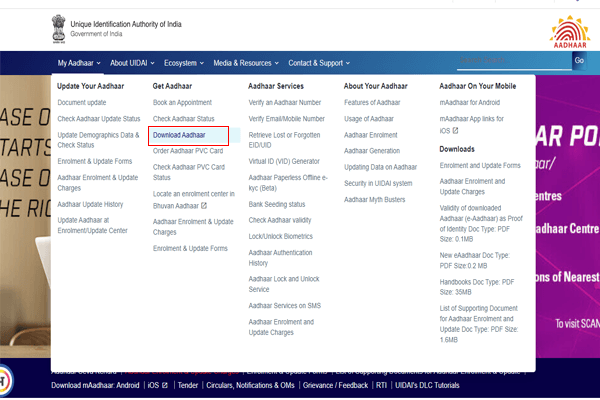This screenshot has height=400, width=600.
Task: Open Lock/Unlock Biometrics
Action: tap(280, 236)
